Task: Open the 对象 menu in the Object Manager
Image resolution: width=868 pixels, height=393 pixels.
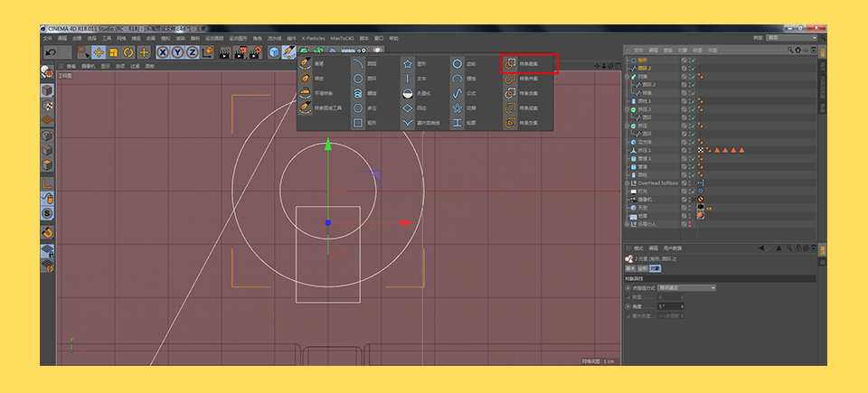Action: pyautogui.click(x=683, y=50)
